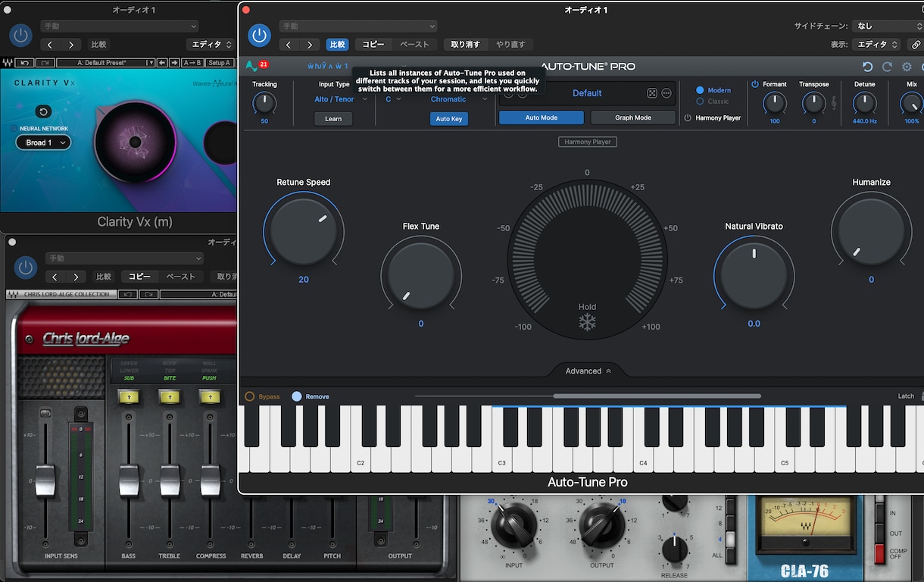Toggle Clarity Vx plugin power button
The height and width of the screenshot is (582, 924).
tap(20, 35)
